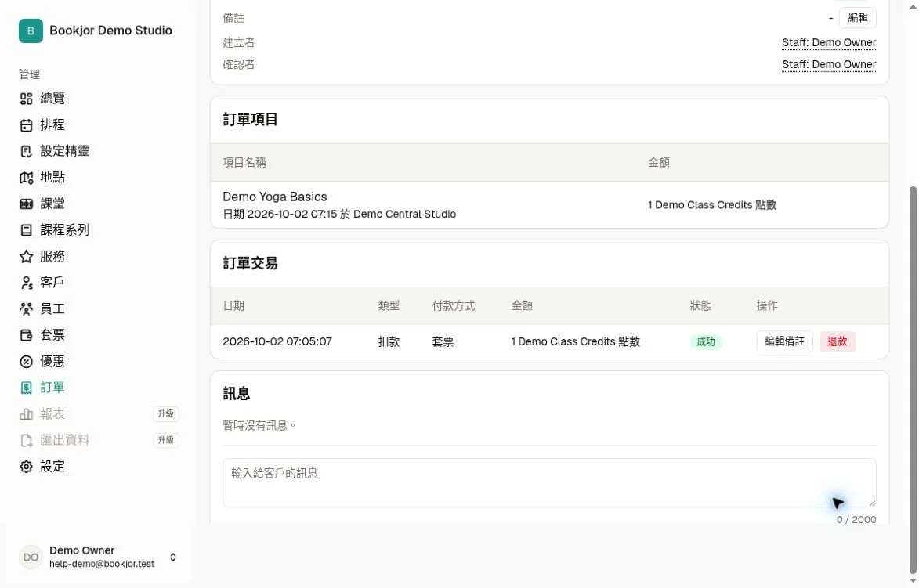
Task: Click the Bookjor Demo Studio name
Action: point(110,31)
